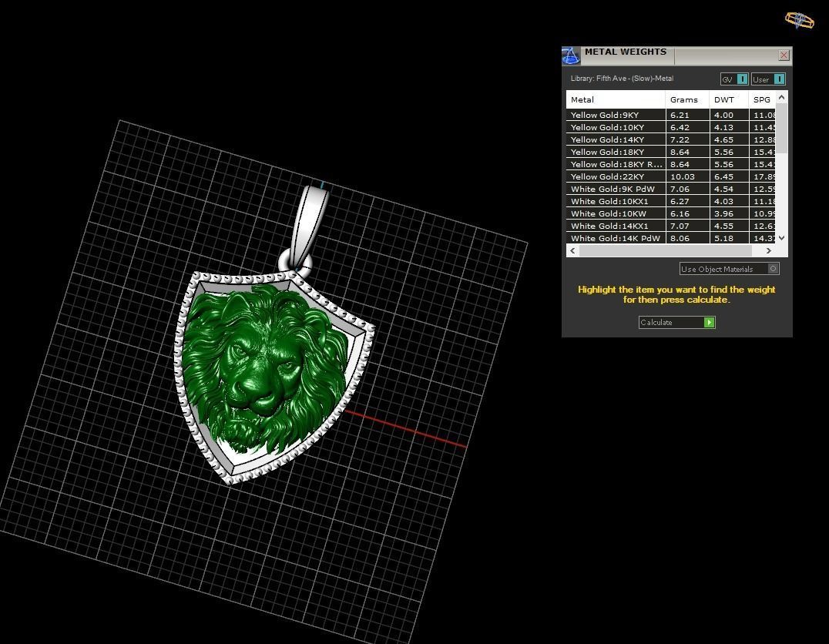Select the White Gold:14KX1 row
Image resolution: width=829 pixels, height=644 pixels.
tap(670, 226)
